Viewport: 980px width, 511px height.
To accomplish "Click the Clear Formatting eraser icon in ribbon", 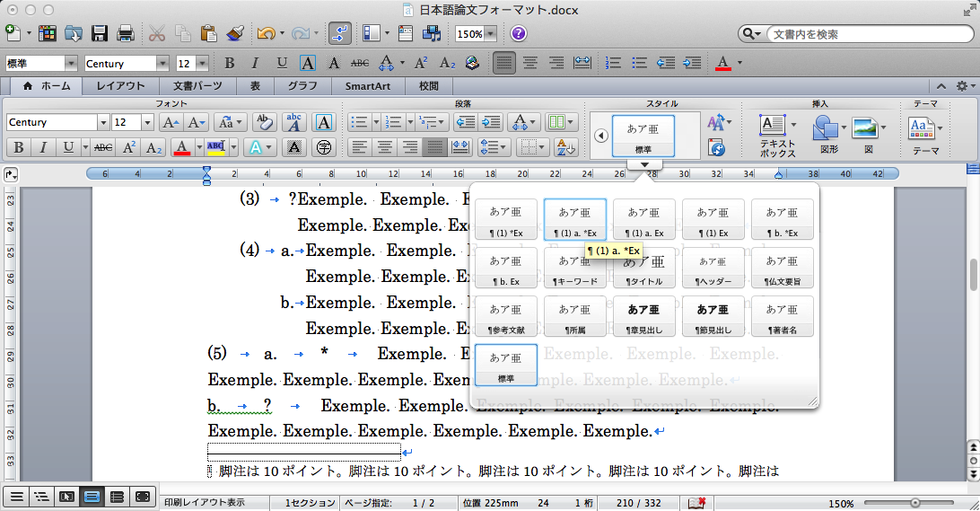I will (x=265, y=122).
